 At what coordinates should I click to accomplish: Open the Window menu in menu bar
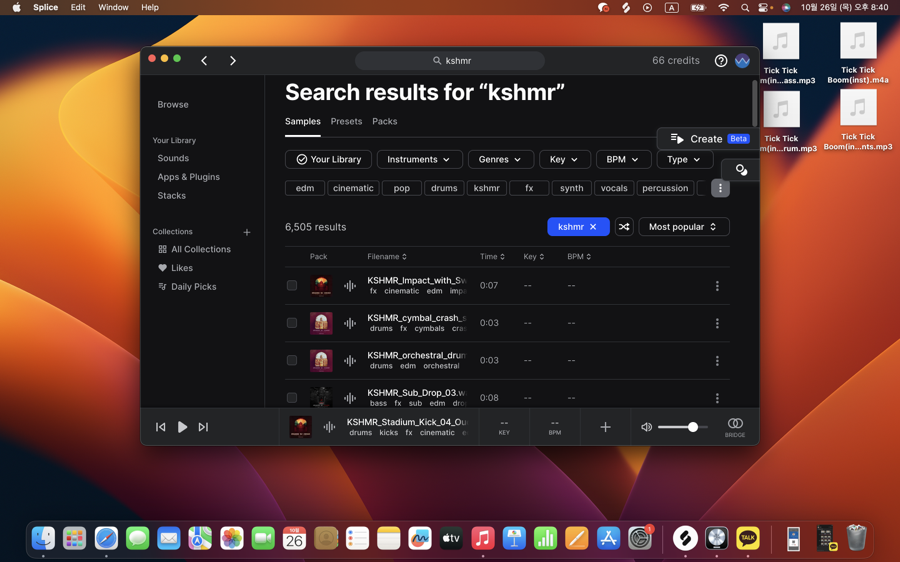113,7
